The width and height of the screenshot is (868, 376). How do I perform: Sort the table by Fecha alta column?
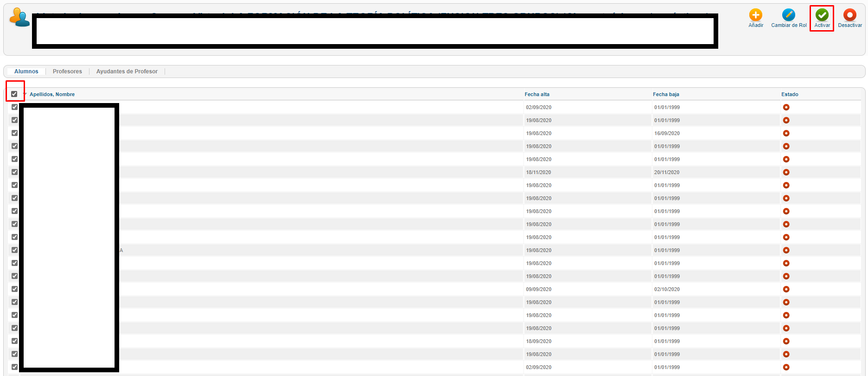click(x=536, y=94)
